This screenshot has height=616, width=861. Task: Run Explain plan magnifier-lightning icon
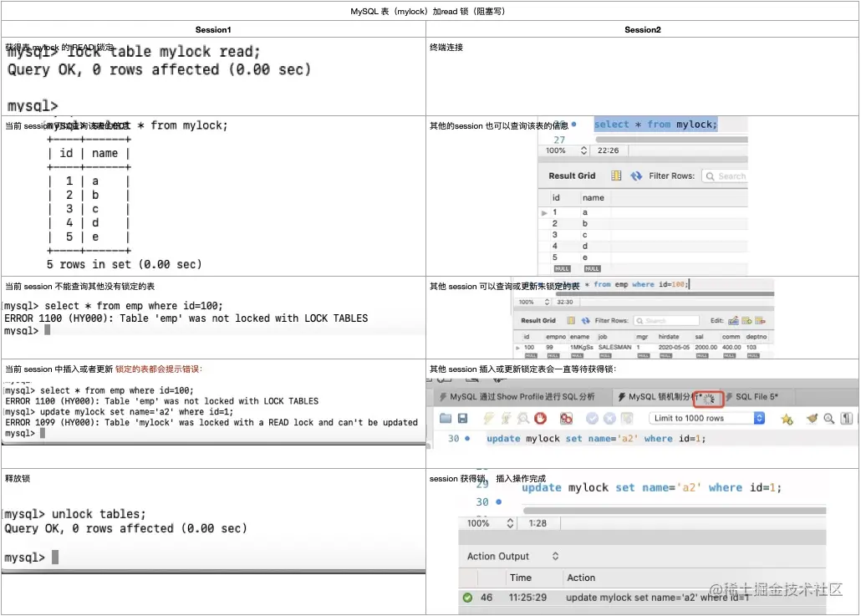pos(523,419)
